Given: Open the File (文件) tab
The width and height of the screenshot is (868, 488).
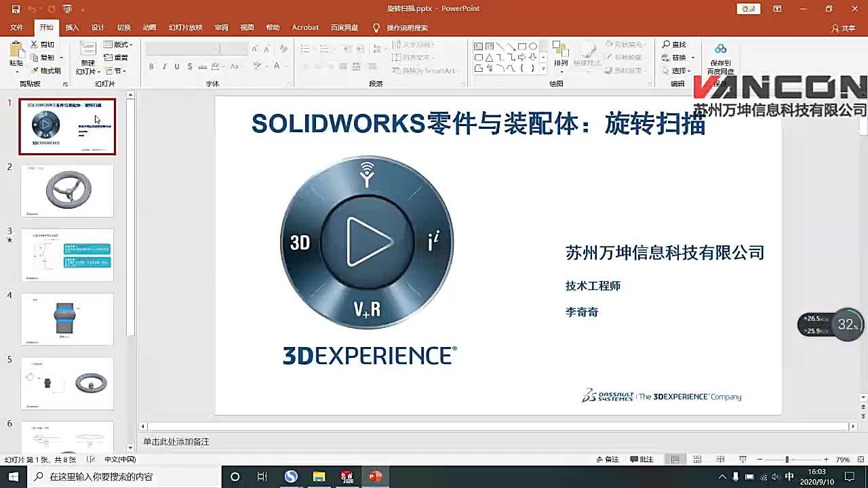Looking at the screenshot, I should click(17, 28).
